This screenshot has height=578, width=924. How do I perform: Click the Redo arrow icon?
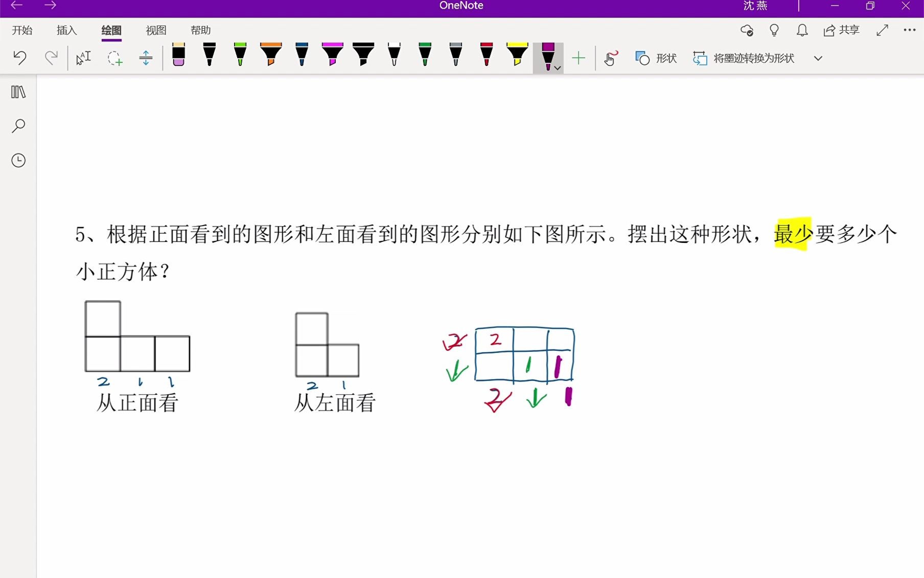point(51,57)
